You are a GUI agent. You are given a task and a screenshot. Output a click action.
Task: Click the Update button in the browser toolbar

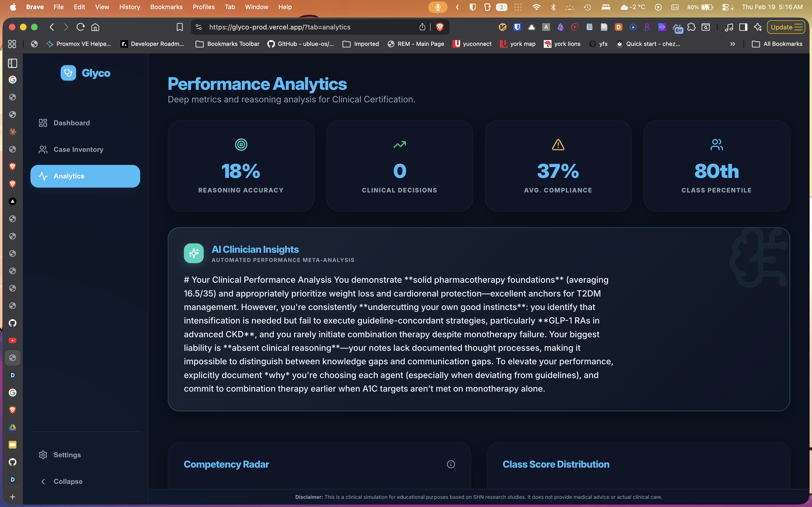(x=782, y=27)
